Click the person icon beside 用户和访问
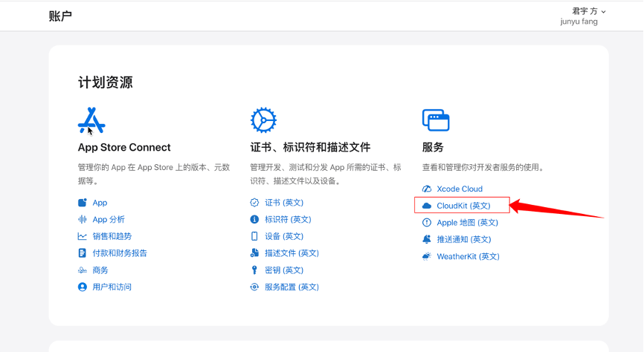Image resolution: width=644 pixels, height=352 pixels. tap(82, 287)
